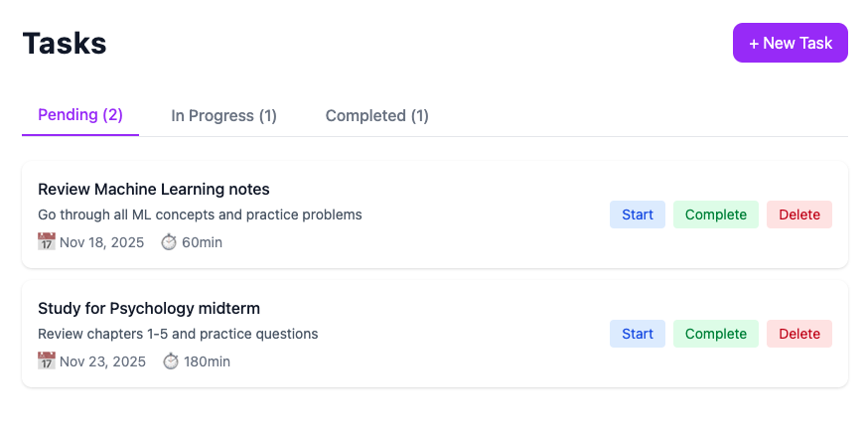
Task: Switch to the Pending tab
Action: tap(80, 115)
